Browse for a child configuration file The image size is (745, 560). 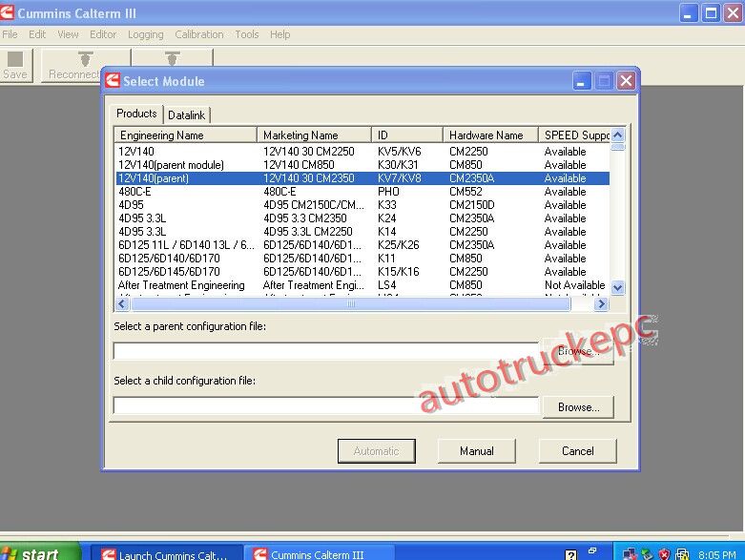pyautogui.click(x=578, y=407)
